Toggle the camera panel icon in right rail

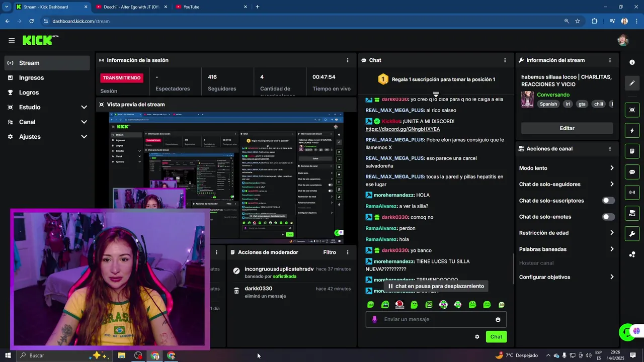632,213
